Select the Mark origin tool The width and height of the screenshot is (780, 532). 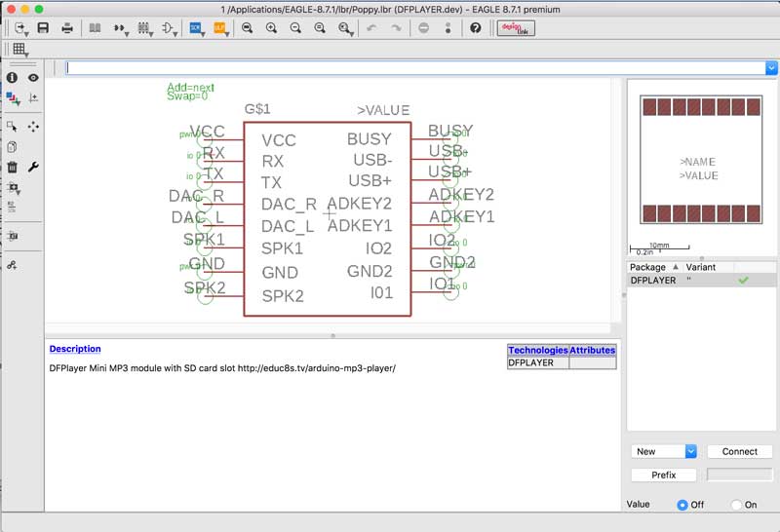point(33,98)
